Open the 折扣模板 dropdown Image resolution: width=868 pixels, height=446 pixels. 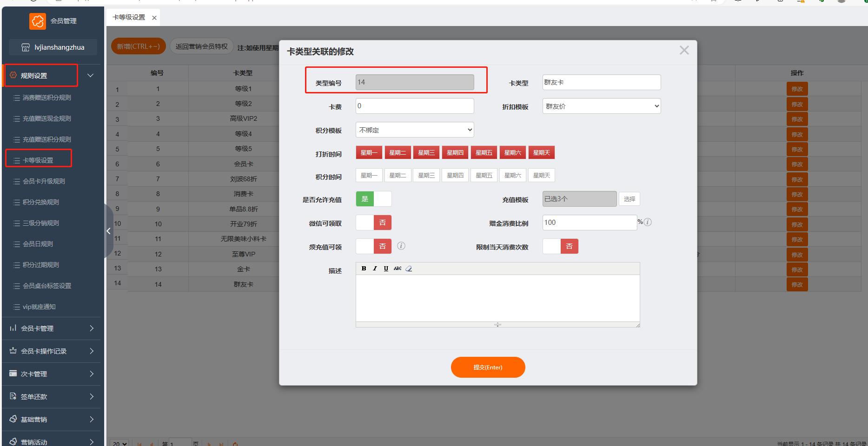602,106
